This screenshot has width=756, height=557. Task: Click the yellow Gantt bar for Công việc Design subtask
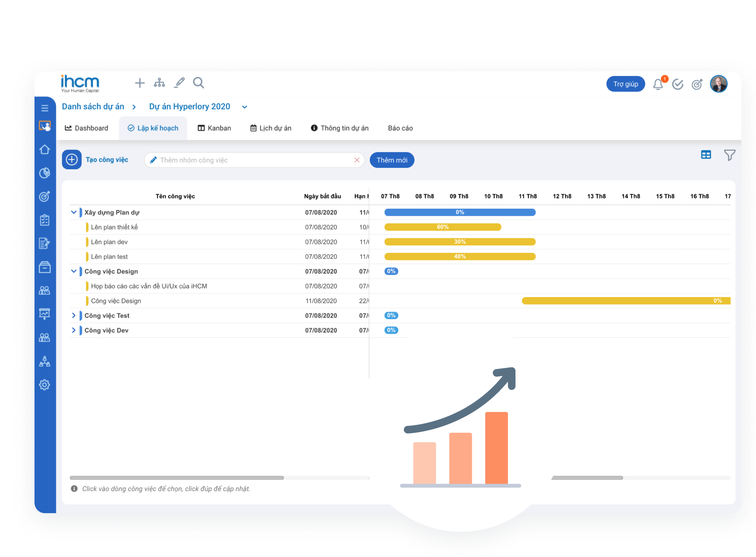[626, 301]
